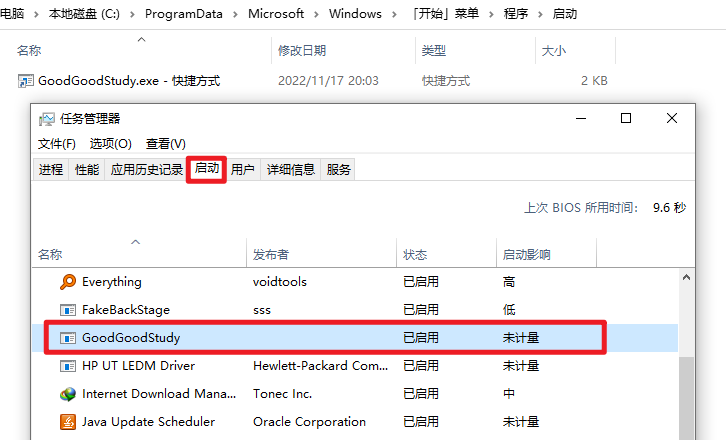Click the voidtools publisher cell

[280, 282]
